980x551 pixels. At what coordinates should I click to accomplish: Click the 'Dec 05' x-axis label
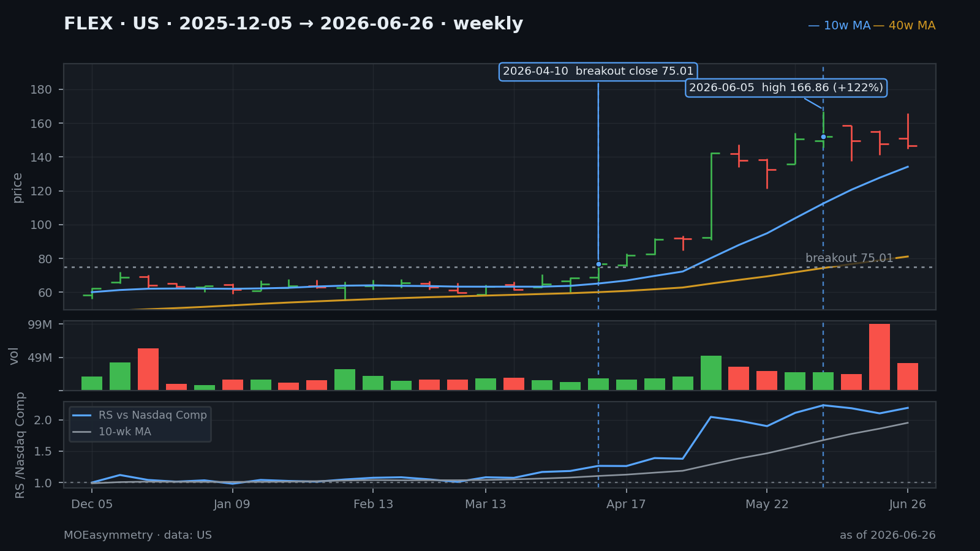(92, 504)
